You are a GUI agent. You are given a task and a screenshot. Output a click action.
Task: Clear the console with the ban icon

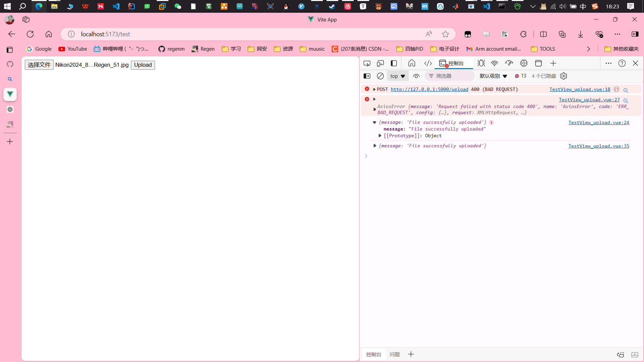380,76
